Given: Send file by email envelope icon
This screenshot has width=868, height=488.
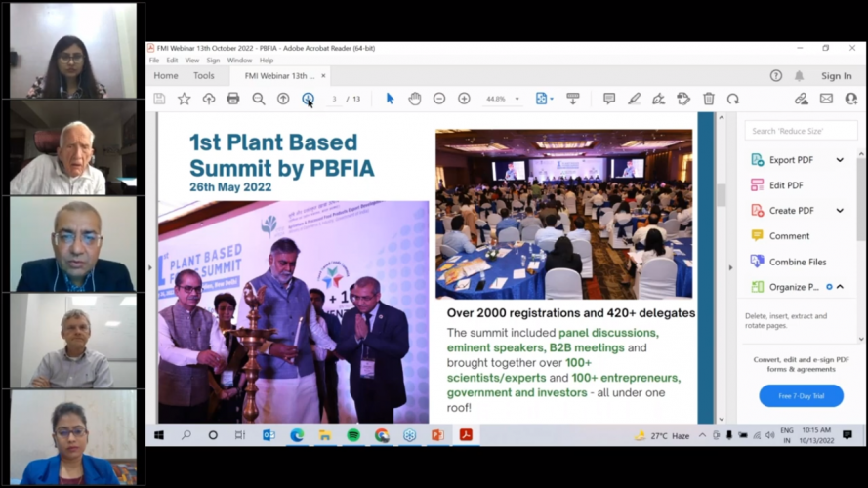Looking at the screenshot, I should coord(826,99).
